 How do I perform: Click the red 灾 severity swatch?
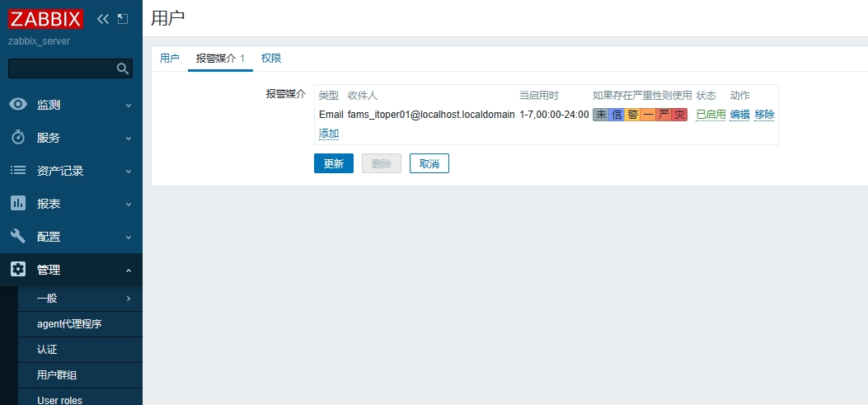(679, 115)
